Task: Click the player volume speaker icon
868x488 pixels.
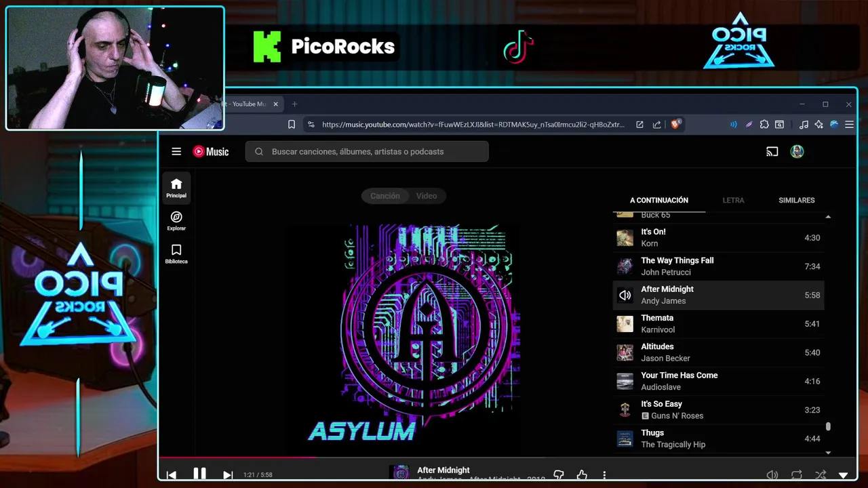Action: 772,475
